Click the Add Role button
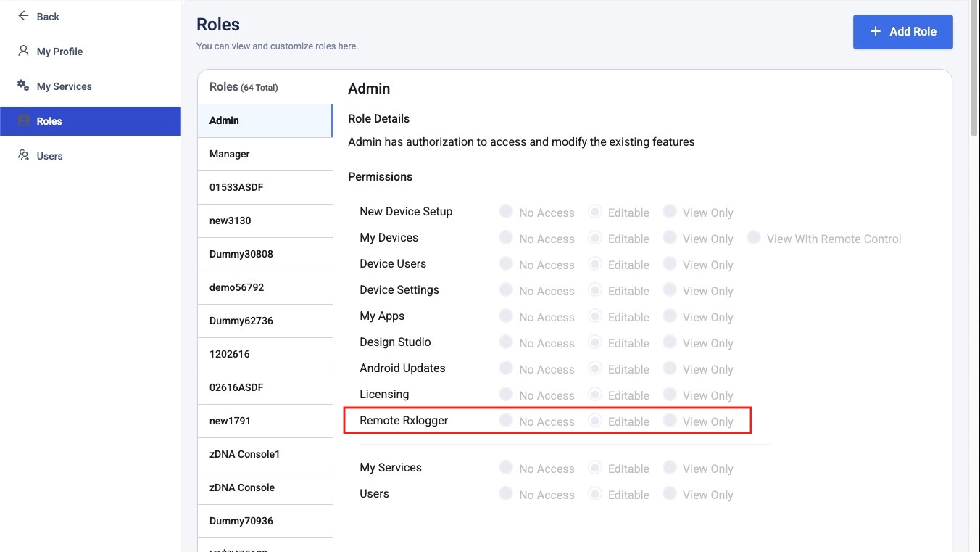The height and width of the screenshot is (552, 980). pyautogui.click(x=902, y=32)
